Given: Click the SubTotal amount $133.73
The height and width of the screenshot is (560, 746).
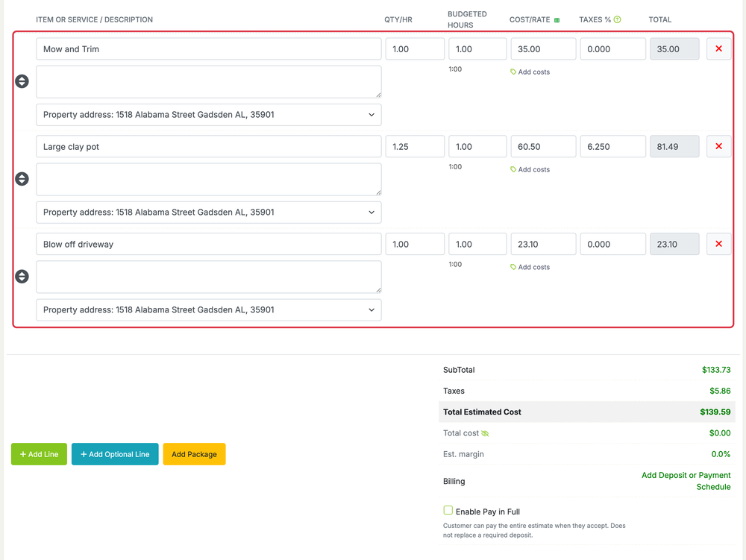Looking at the screenshot, I should click(716, 369).
